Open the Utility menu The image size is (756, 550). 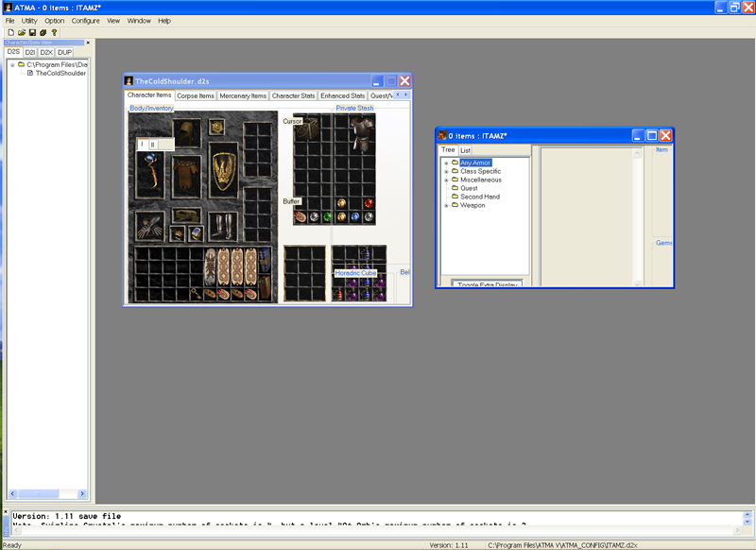(x=29, y=21)
